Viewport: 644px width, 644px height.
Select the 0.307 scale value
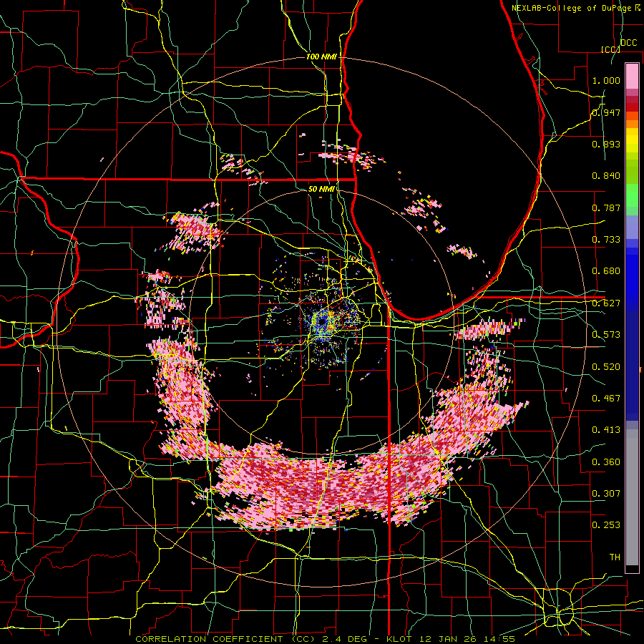click(x=606, y=493)
